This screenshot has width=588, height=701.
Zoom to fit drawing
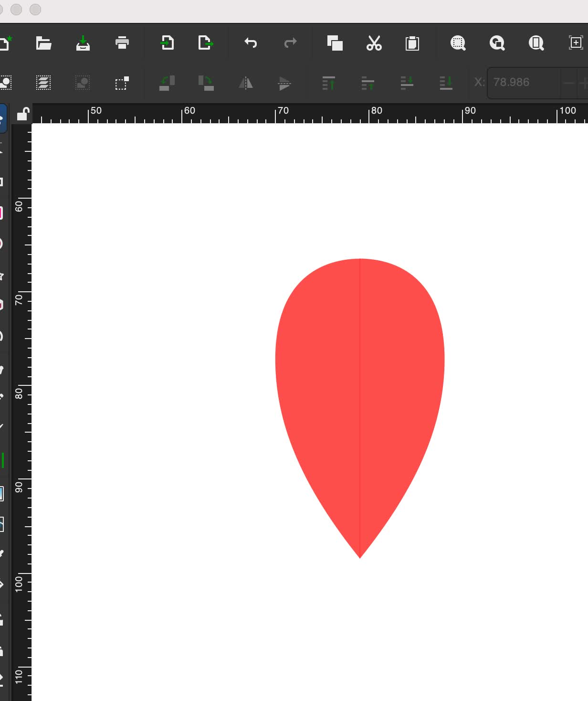click(x=497, y=43)
